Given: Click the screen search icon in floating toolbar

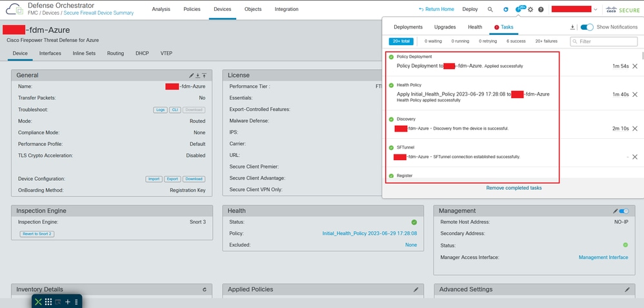Looking at the screenshot, I should coord(58,302).
